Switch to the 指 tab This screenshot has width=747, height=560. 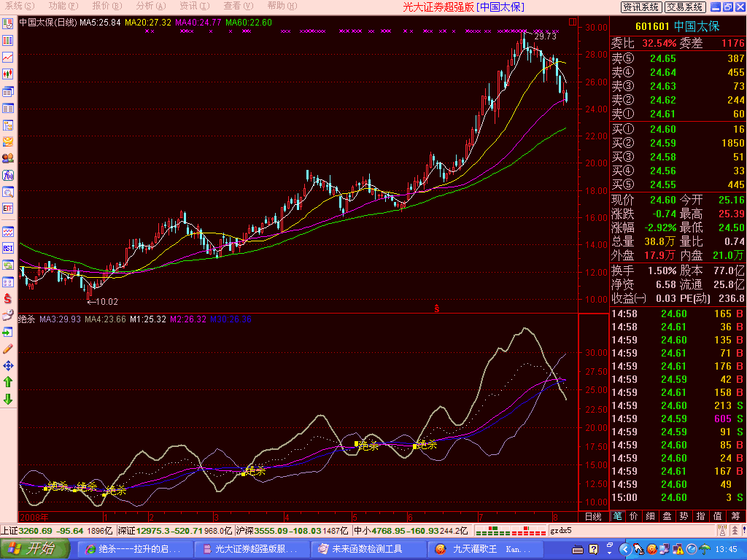click(700, 516)
